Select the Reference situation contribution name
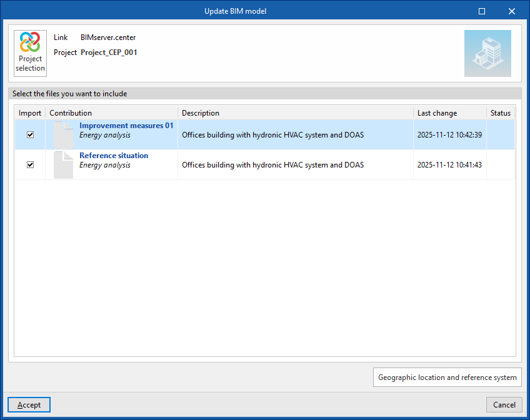 114,156
